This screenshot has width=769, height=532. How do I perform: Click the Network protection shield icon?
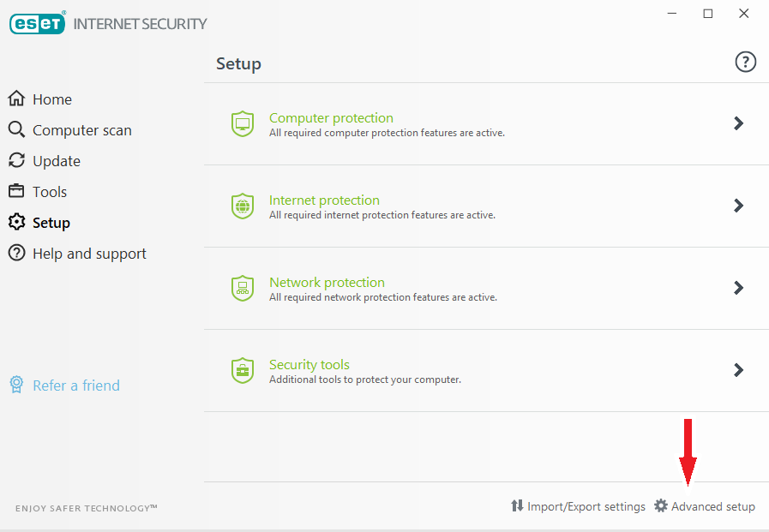point(243,289)
